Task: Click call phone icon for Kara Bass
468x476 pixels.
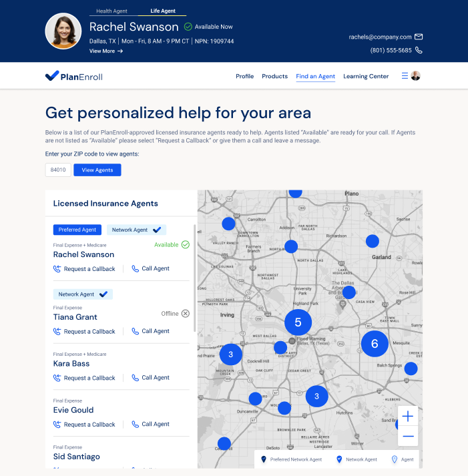Action: pyautogui.click(x=135, y=378)
